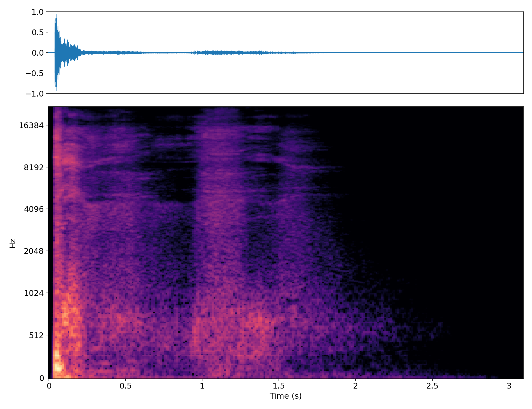Click the 1024 Hz tick label
This screenshot has width=532, height=409.
(34, 293)
